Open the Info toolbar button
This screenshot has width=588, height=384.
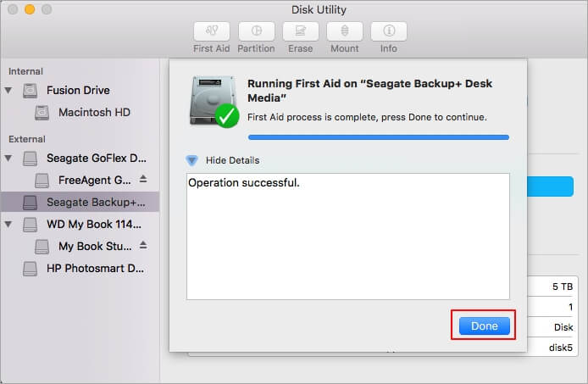point(388,31)
